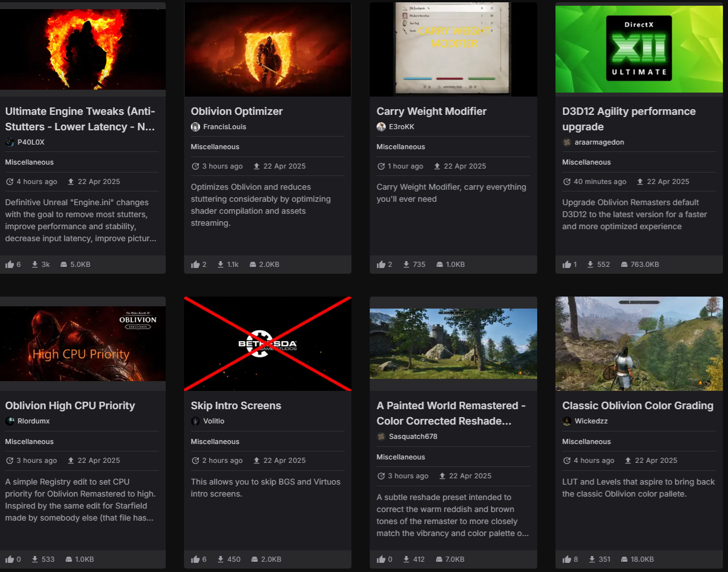
Task: Click Volitio avatar icon
Action: 195,421
